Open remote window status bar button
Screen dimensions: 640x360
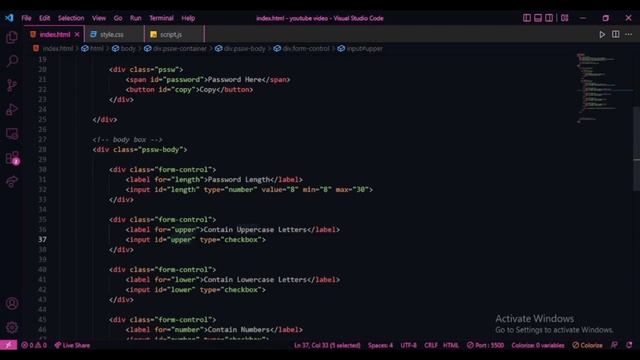coord(9,345)
